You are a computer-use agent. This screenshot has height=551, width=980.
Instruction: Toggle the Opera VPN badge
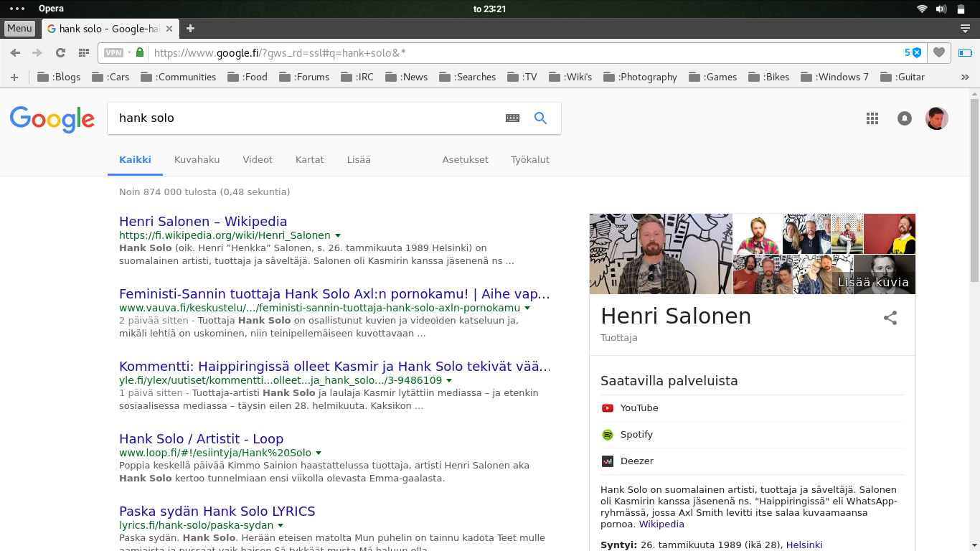pyautogui.click(x=113, y=52)
